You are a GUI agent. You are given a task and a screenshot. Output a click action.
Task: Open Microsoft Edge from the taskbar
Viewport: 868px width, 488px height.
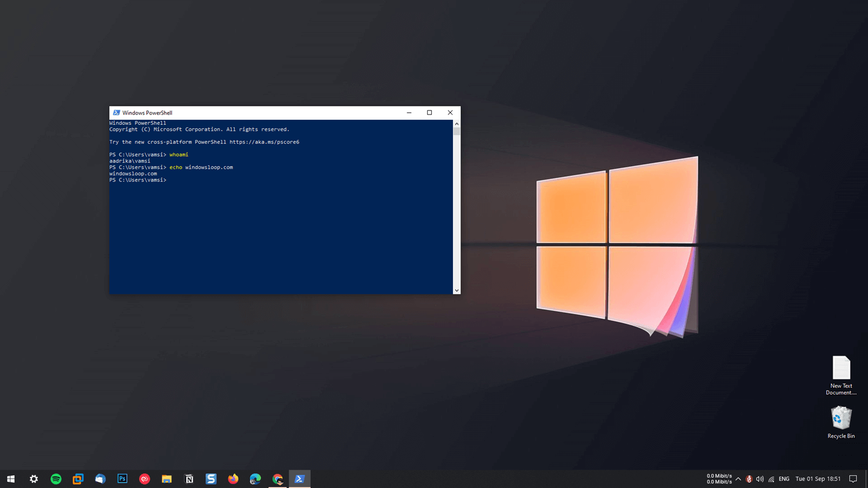pos(255,479)
